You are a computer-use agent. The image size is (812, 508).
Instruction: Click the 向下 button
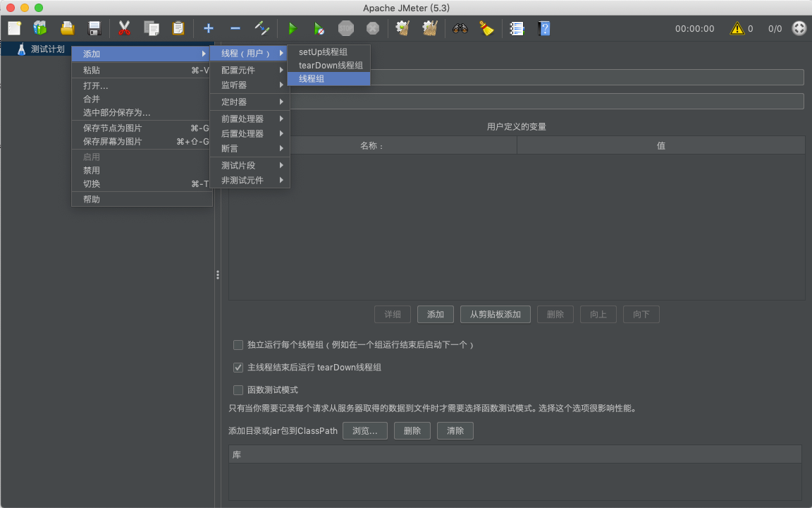point(641,315)
